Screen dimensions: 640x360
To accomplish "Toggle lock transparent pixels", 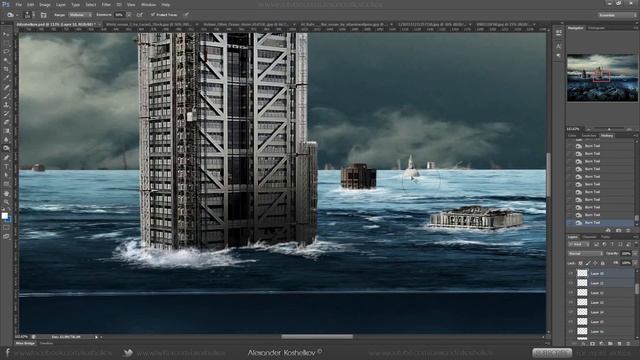I will coord(580,263).
